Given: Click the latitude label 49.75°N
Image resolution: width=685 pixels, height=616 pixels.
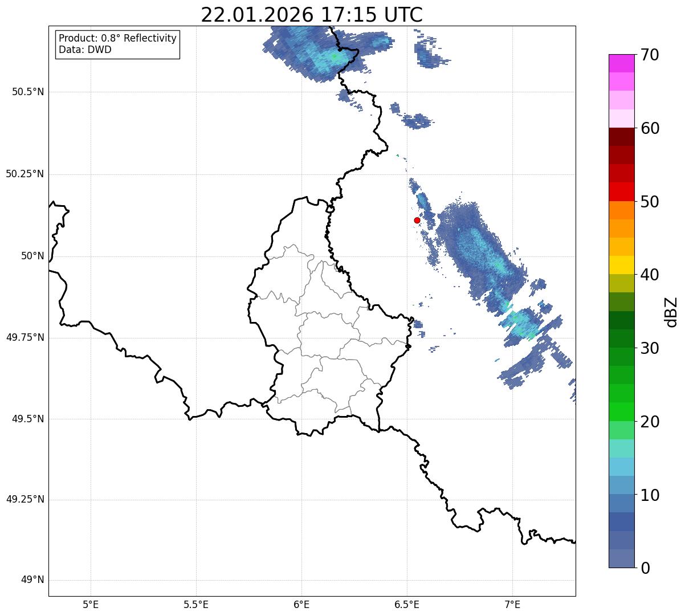Looking at the screenshot, I should [x=25, y=337].
